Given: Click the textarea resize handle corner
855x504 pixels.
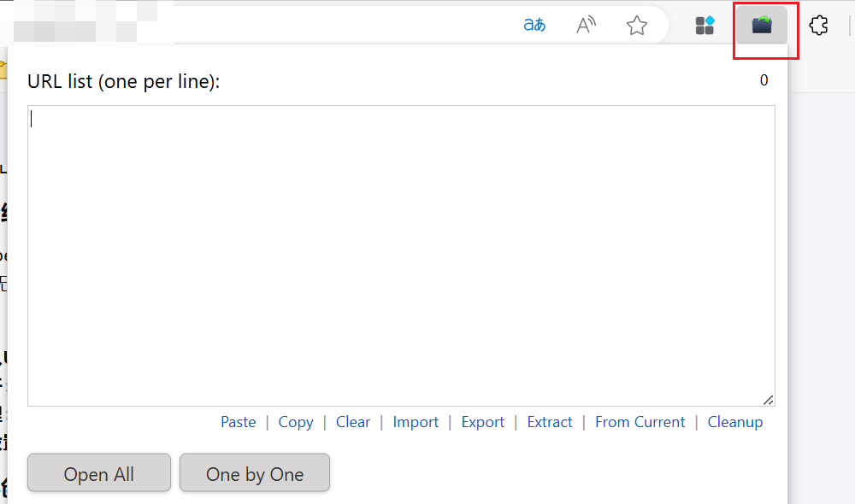Looking at the screenshot, I should pyautogui.click(x=768, y=399).
